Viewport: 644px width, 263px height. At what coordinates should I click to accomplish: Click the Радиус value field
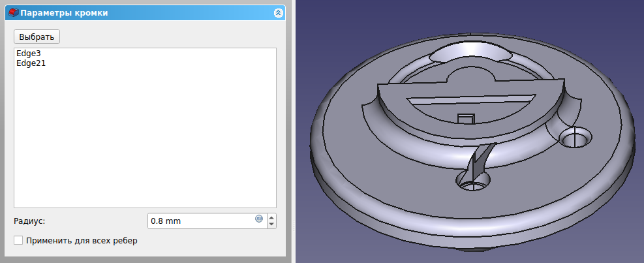pos(207,221)
